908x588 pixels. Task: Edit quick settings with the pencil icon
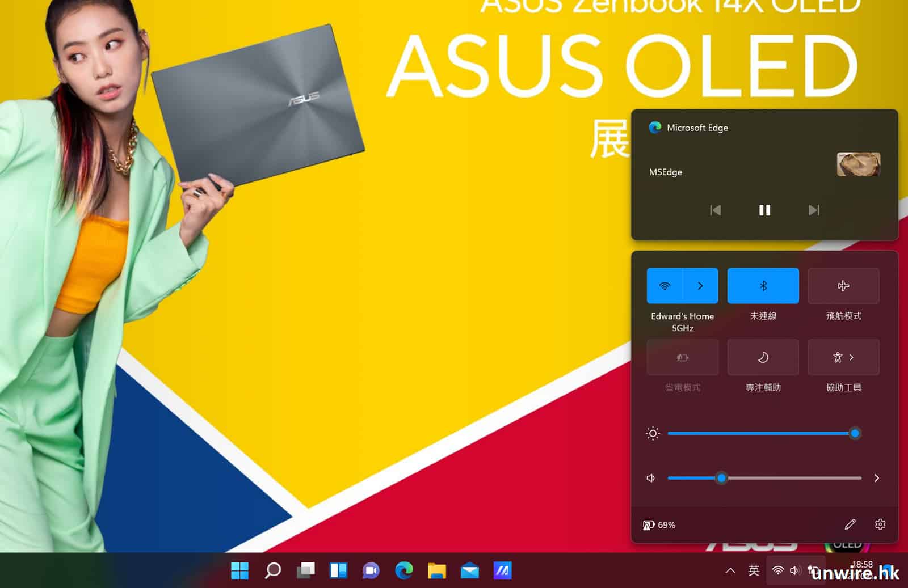tap(850, 524)
